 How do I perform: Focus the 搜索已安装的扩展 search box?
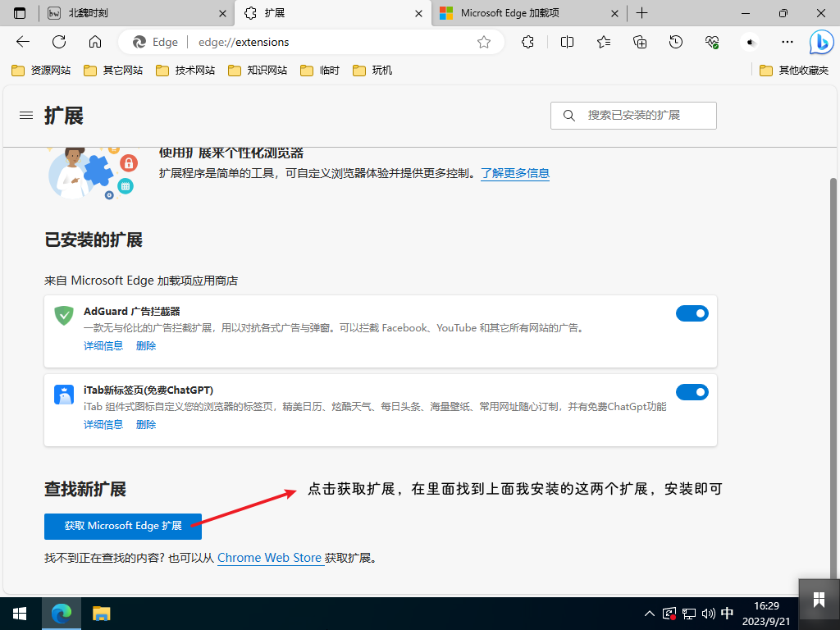pyautogui.click(x=633, y=115)
